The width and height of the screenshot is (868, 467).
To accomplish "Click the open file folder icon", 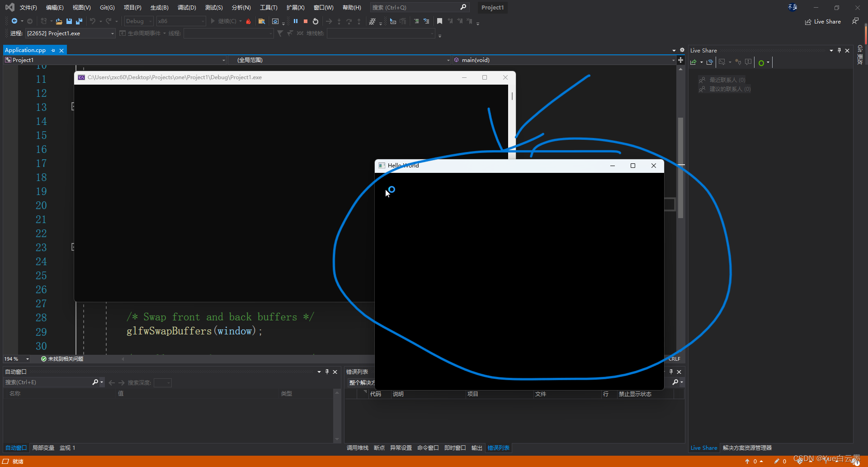I will (59, 21).
